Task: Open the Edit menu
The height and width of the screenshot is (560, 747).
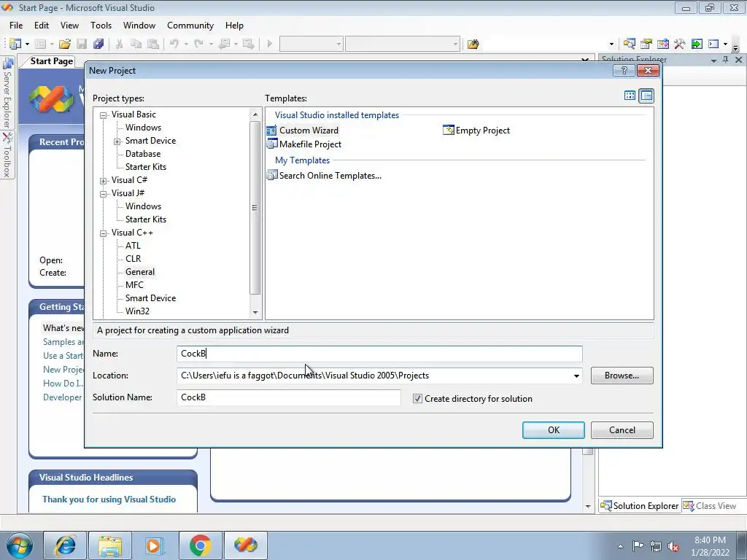Action: [42, 26]
